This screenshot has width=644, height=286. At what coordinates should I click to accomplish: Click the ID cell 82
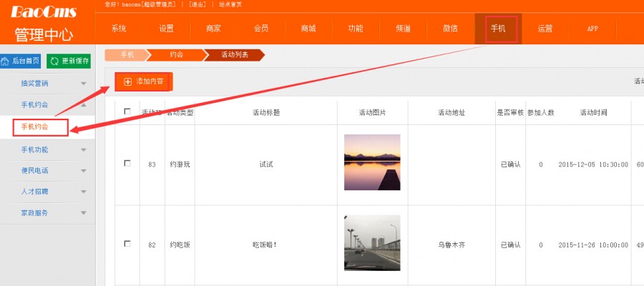pos(152,245)
